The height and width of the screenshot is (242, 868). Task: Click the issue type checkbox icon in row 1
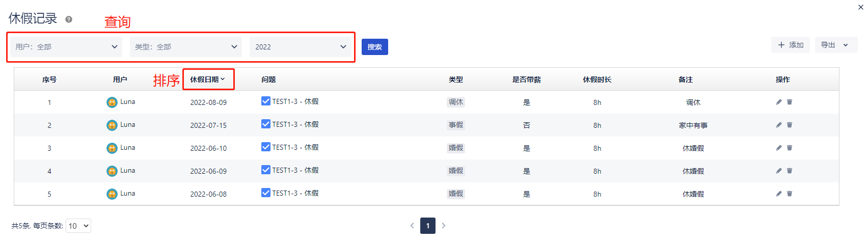coord(266,101)
